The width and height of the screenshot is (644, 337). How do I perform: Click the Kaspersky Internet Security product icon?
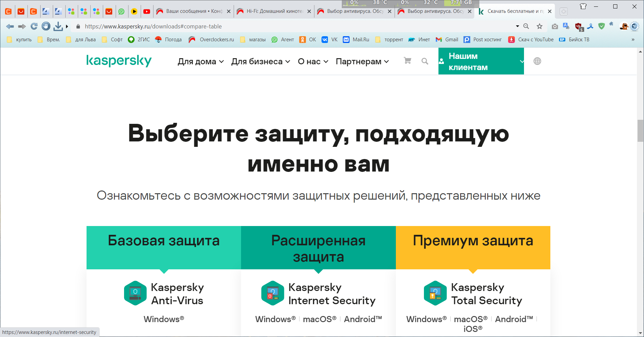click(x=272, y=293)
